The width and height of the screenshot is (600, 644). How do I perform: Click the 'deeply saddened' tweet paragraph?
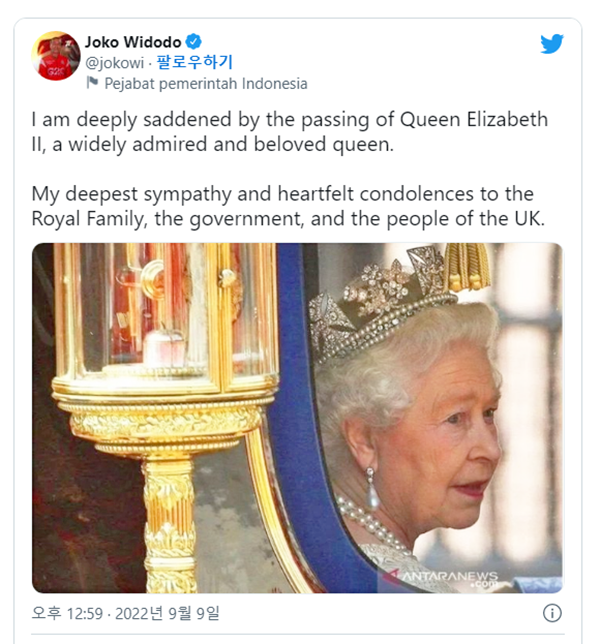click(x=290, y=132)
